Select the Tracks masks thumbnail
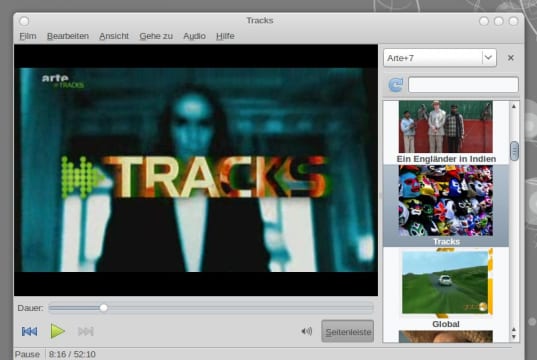537x360 pixels. (446, 201)
